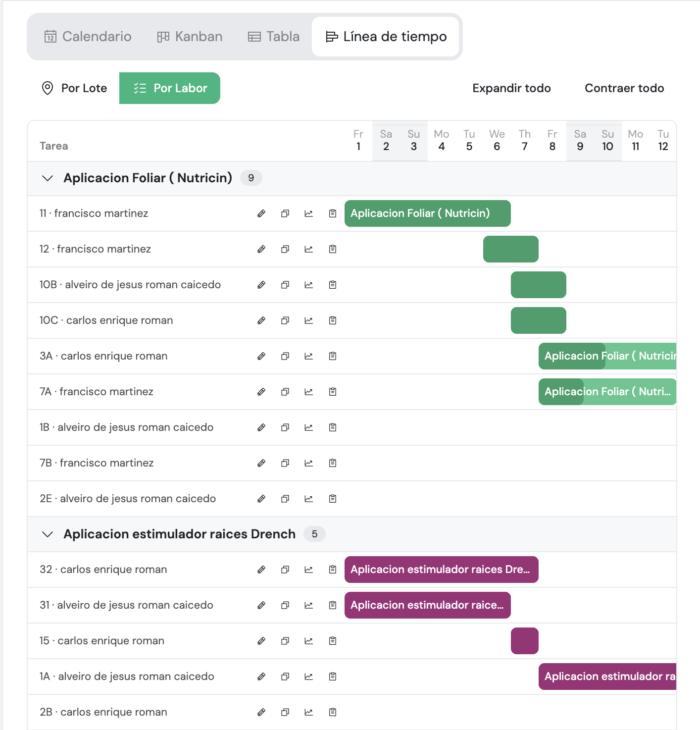Edit task 32 · carlos enrique roman

click(x=261, y=570)
